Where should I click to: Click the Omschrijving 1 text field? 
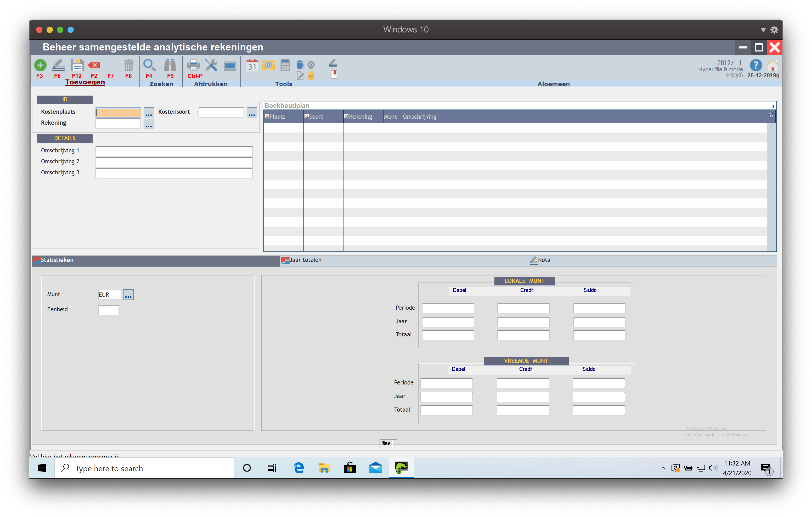coord(174,151)
